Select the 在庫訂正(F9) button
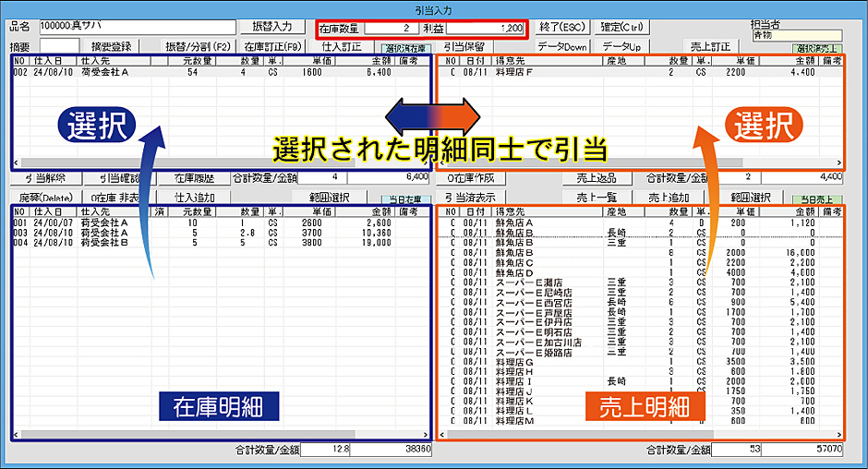Image resolution: width=868 pixels, height=469 pixels. point(272,45)
